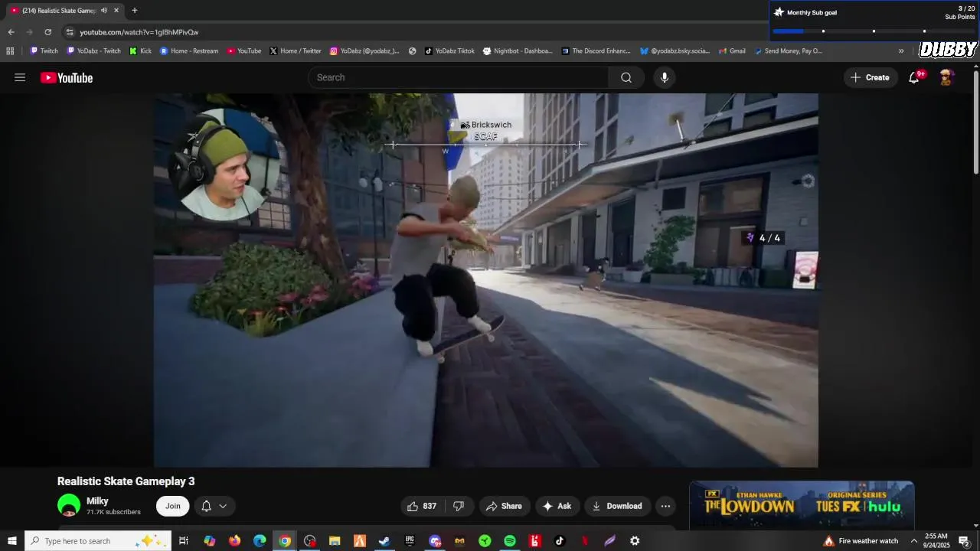
Task: Click the Like thumbs-up with 837
Action: tap(422, 506)
